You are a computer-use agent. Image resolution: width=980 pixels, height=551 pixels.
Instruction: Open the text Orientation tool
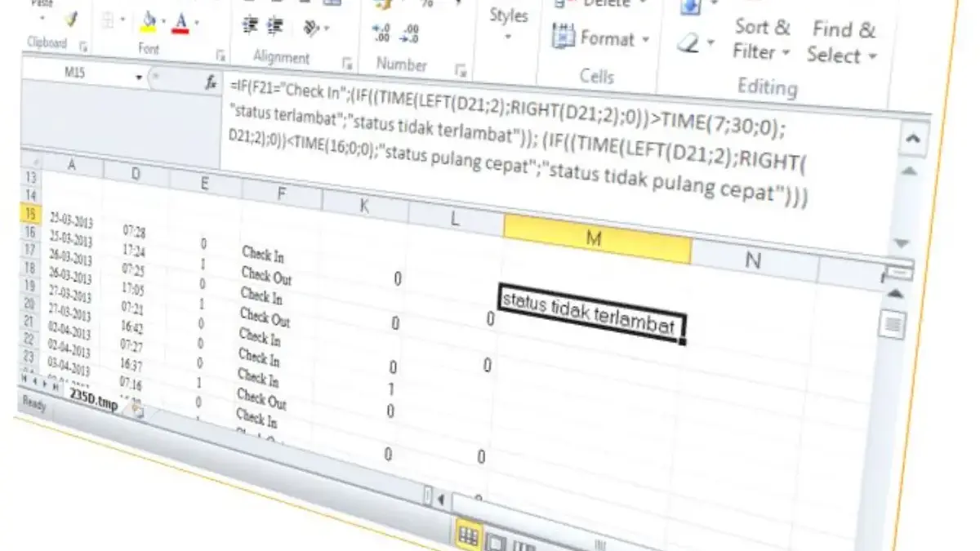[x=311, y=29]
